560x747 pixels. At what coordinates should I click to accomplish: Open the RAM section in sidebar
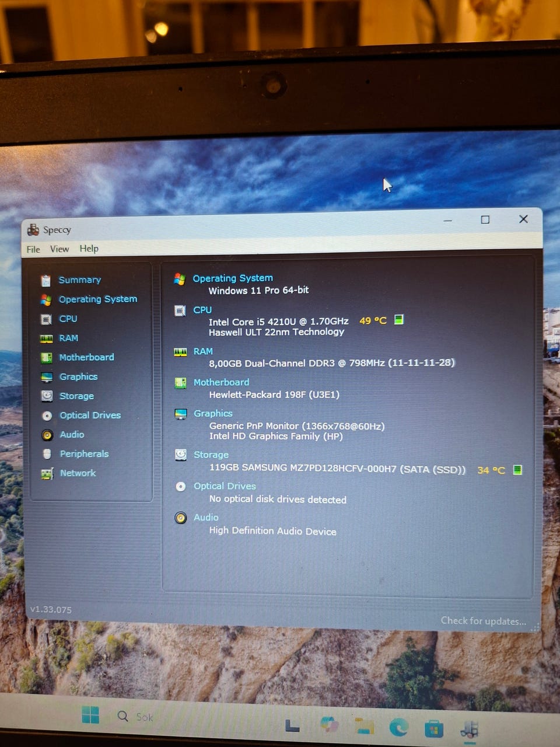pos(68,338)
